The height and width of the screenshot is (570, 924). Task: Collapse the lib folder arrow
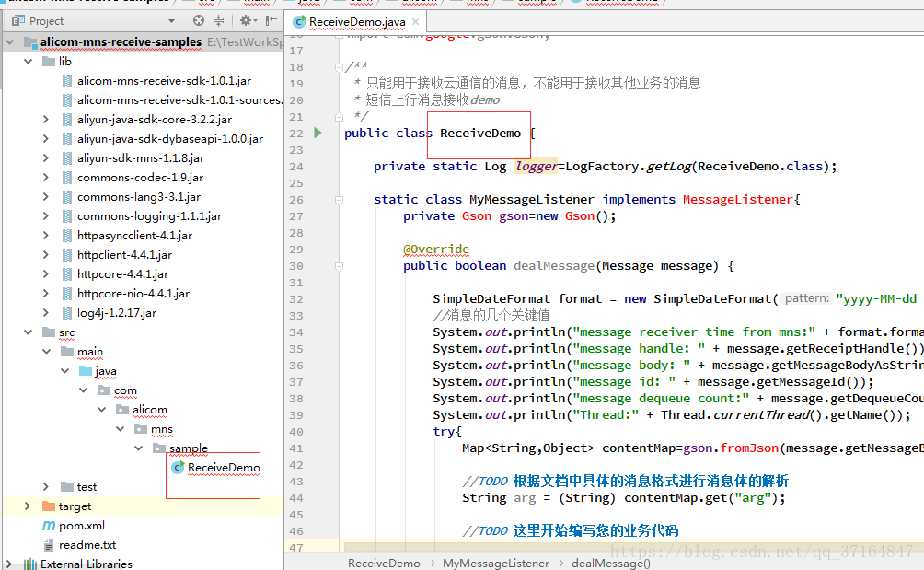pos(28,62)
